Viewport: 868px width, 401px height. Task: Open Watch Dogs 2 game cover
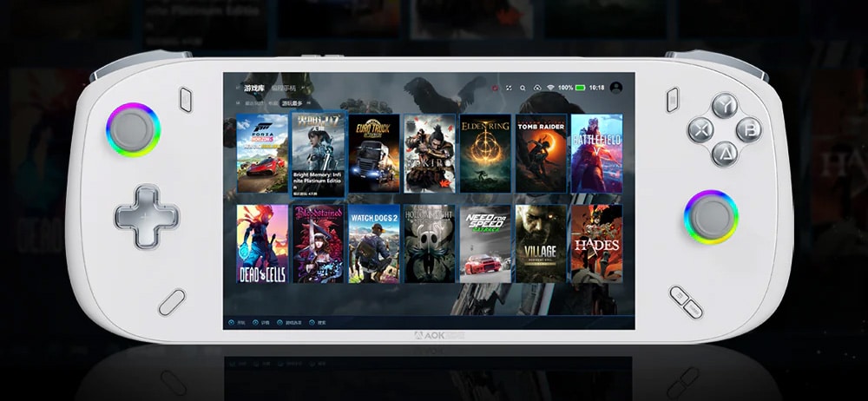coord(374,244)
